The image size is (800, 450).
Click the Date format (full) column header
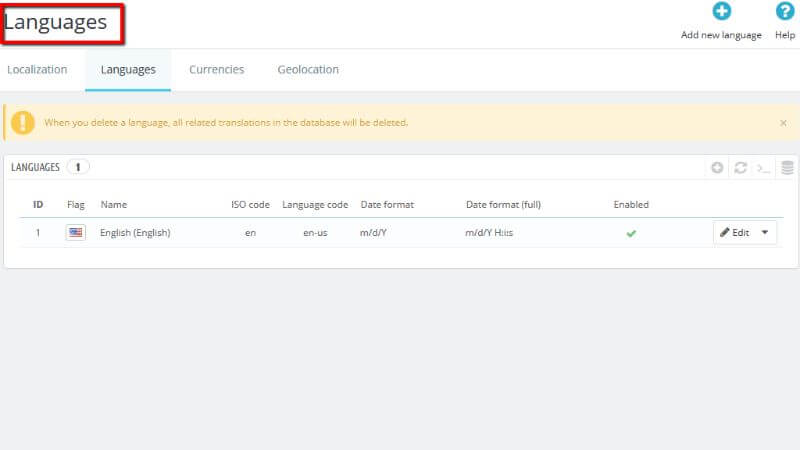pyautogui.click(x=503, y=205)
